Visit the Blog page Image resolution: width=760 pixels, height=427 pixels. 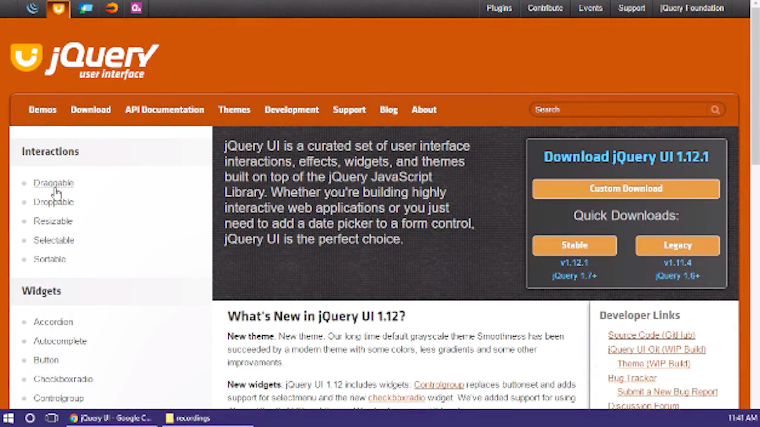389,110
